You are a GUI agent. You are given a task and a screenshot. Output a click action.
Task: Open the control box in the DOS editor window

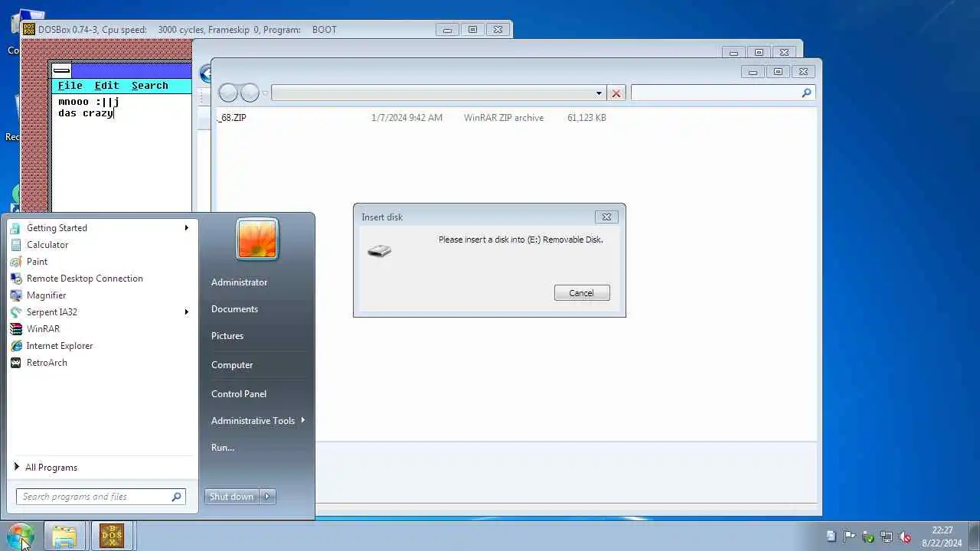point(61,70)
